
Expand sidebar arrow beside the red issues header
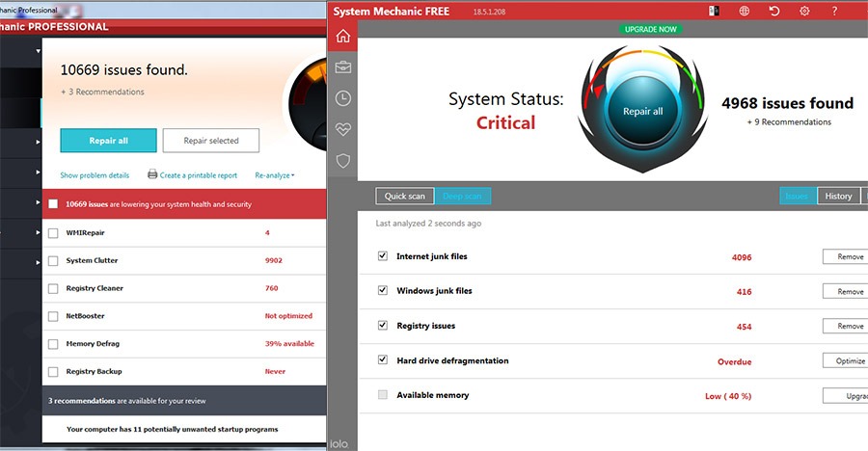[39, 202]
